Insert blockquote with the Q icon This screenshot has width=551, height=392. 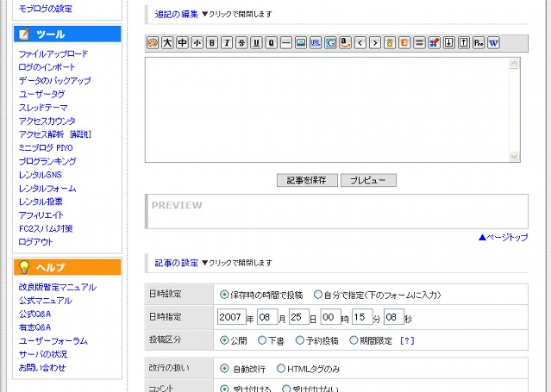(271, 43)
